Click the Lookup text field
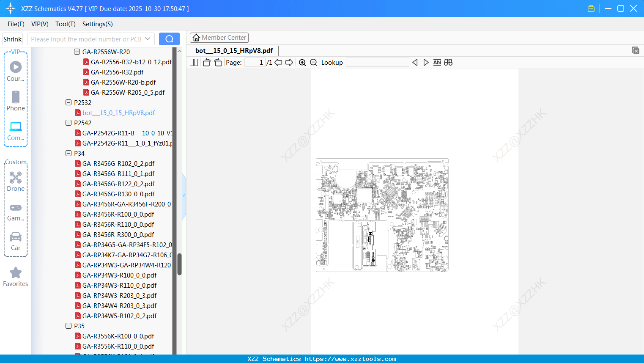The height and width of the screenshot is (363, 644). click(378, 63)
